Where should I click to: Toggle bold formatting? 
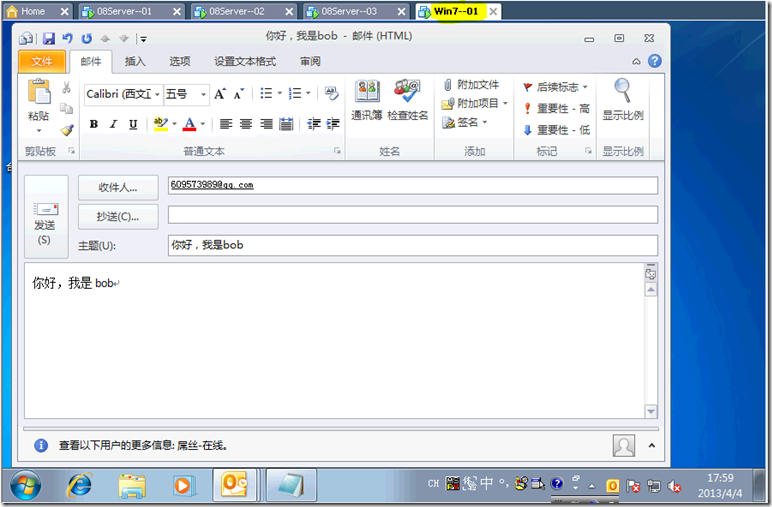pyautogui.click(x=94, y=124)
